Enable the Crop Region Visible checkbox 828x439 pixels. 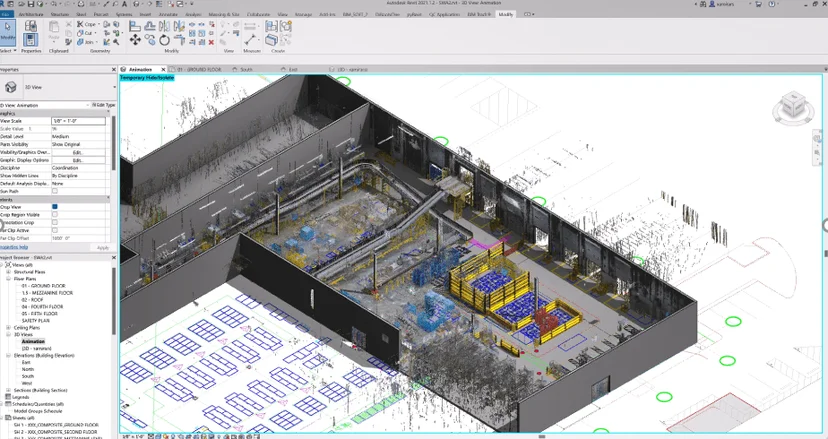[54, 214]
